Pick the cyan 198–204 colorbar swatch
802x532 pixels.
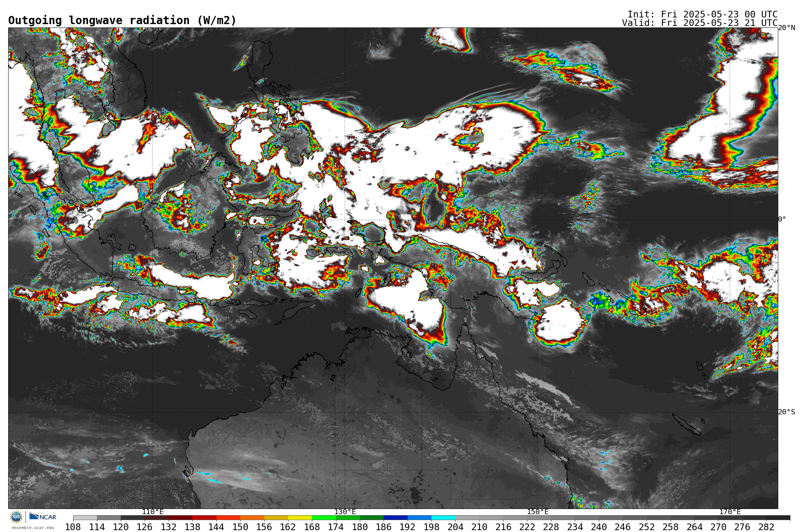click(x=443, y=518)
